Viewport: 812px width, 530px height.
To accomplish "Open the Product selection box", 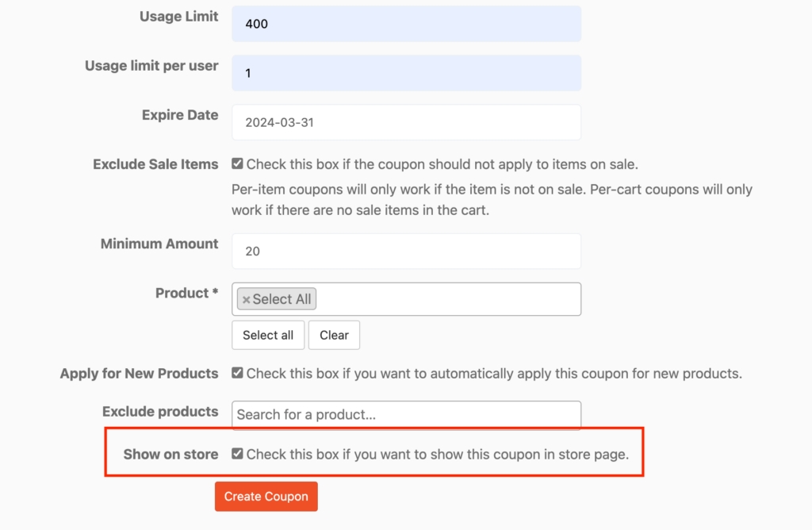I will point(448,299).
